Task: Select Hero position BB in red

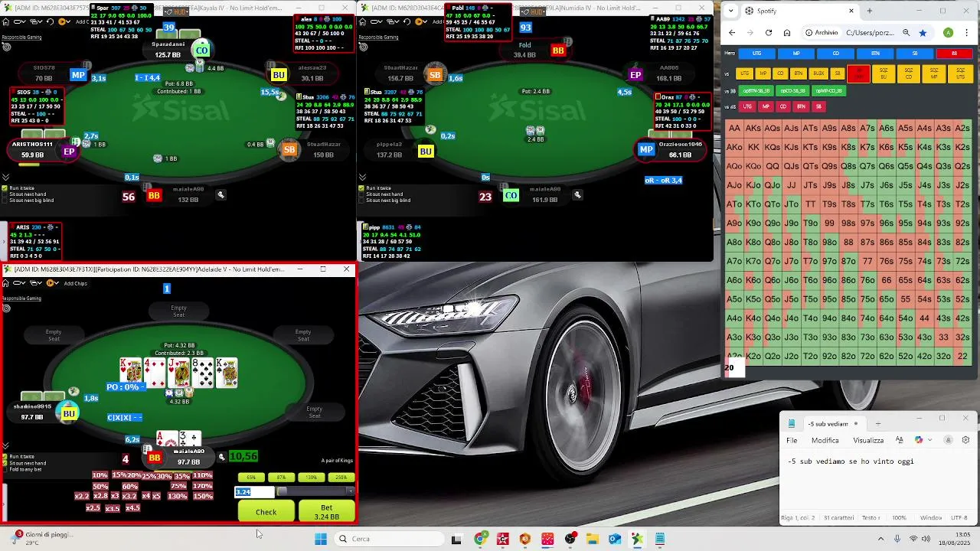Action: pyautogui.click(x=954, y=54)
